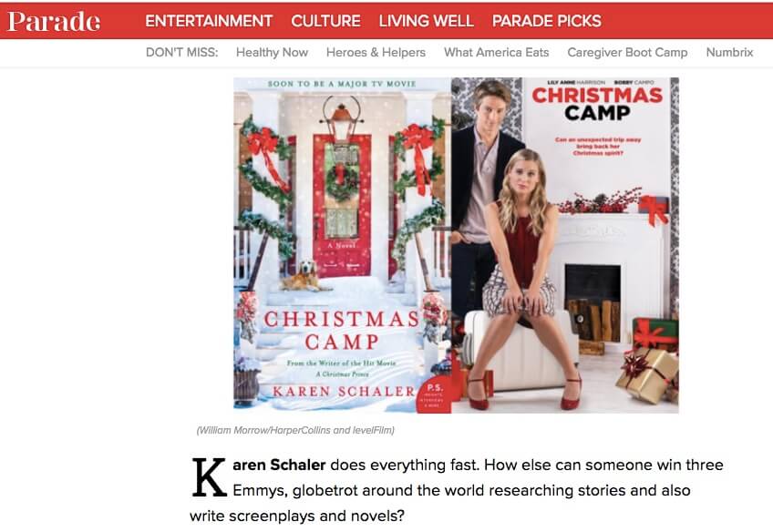The image size is (773, 532).
Task: Click the P.S. badge on the book cover
Action: pos(434,394)
